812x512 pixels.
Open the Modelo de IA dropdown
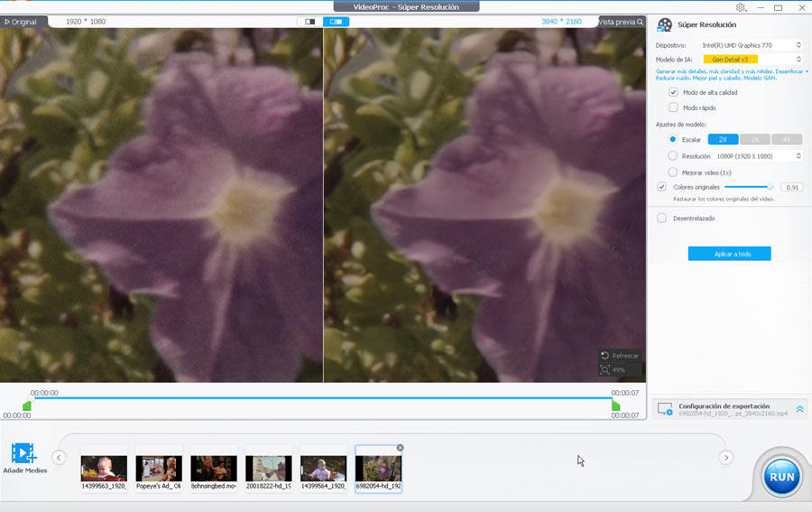(752, 60)
